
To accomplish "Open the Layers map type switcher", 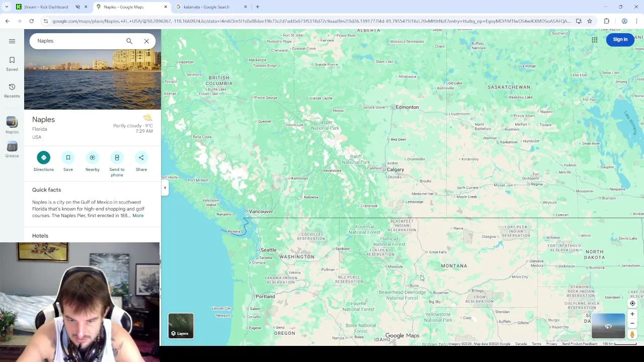I will [x=181, y=326].
